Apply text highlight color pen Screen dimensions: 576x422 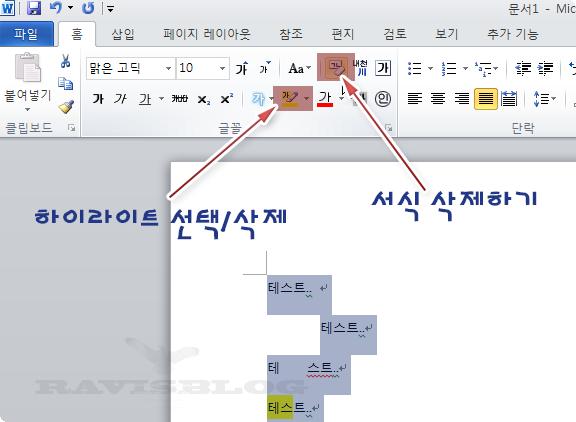289,98
